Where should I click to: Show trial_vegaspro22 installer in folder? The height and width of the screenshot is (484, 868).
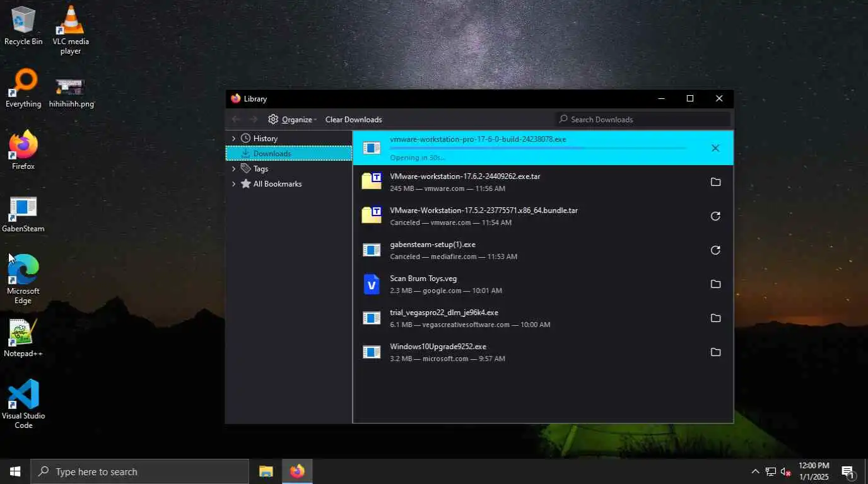tap(715, 318)
